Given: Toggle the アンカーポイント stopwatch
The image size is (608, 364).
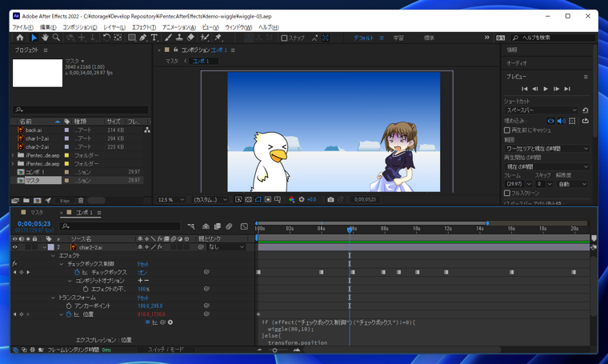Looking at the screenshot, I should pyautogui.click(x=69, y=306).
